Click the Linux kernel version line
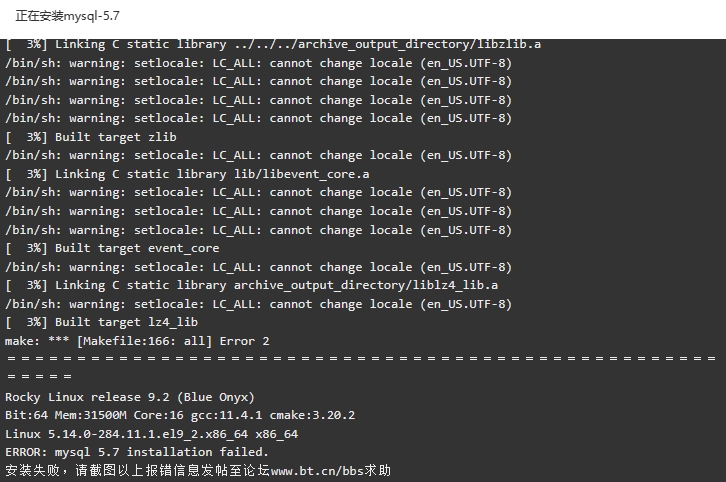726x482 pixels. click(x=151, y=434)
